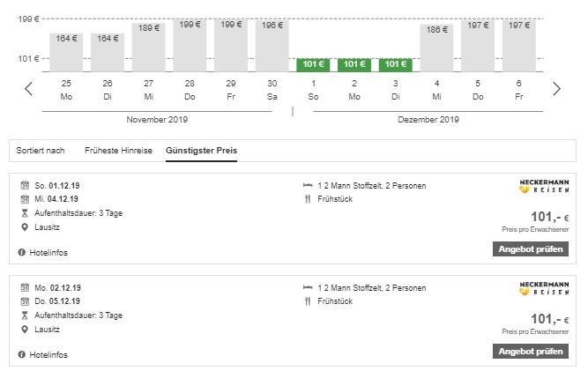Select 164 € price bar for Monday 25
Viewport: 588px width, 371px height.
point(66,52)
